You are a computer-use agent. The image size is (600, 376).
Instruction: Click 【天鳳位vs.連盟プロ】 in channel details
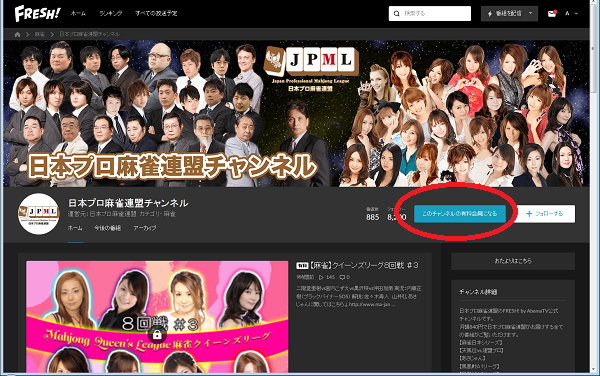coord(481,350)
